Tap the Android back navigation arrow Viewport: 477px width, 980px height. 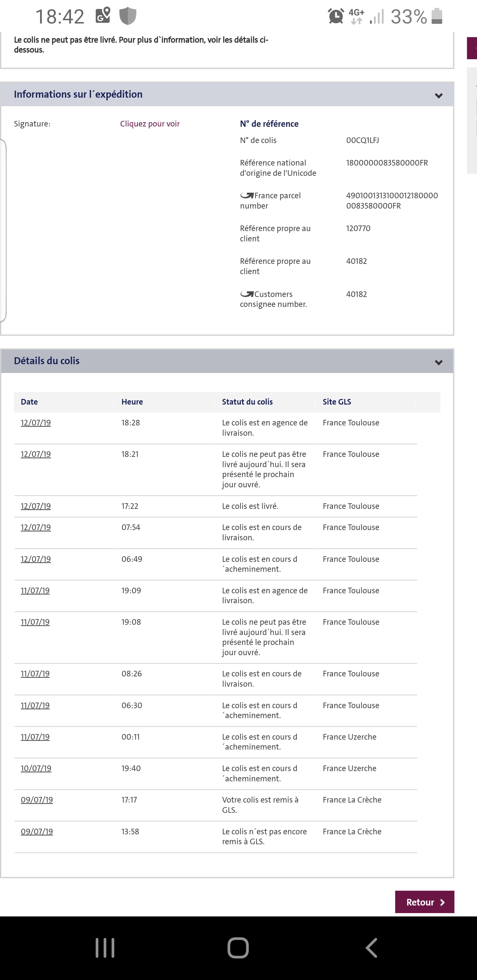[372, 947]
